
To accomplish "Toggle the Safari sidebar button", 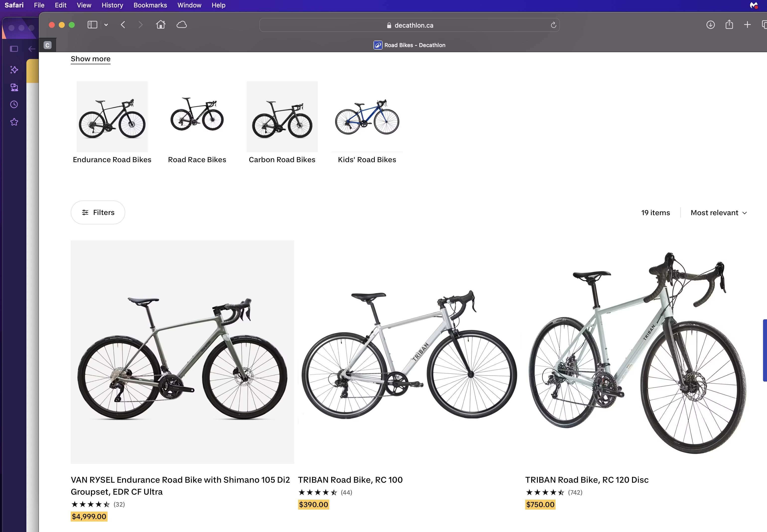I will pyautogui.click(x=92, y=25).
